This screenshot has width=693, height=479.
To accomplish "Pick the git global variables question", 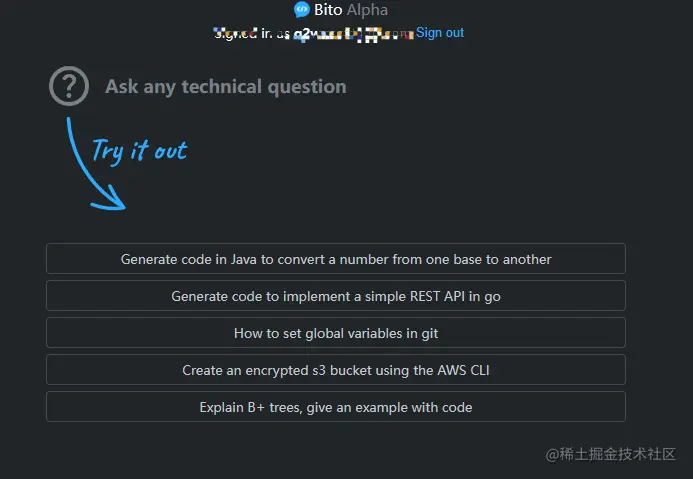I will (x=336, y=333).
